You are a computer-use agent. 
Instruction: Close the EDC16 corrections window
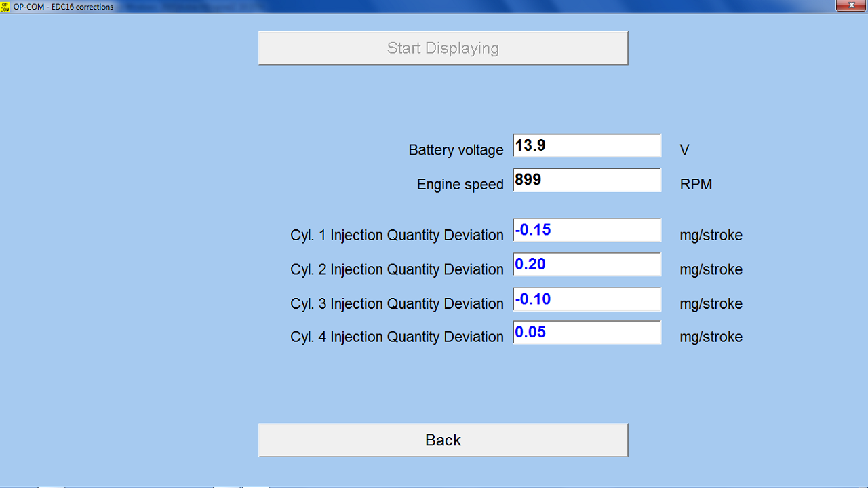pyautogui.click(x=850, y=5)
